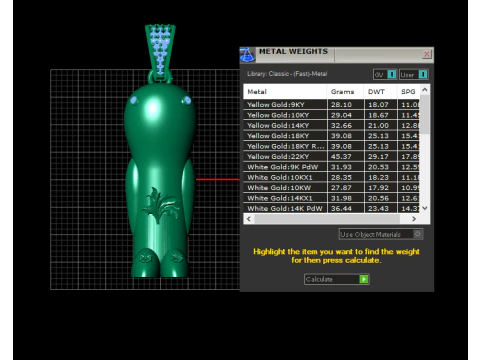Click the scroll down arrow of the list
Viewport: 480px width, 360px height.
coord(424,208)
